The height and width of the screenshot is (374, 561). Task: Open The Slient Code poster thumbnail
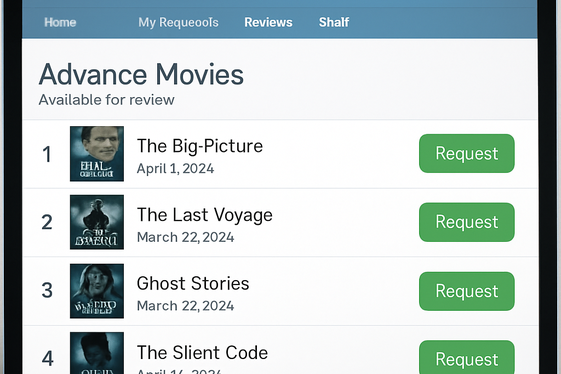[97, 353]
